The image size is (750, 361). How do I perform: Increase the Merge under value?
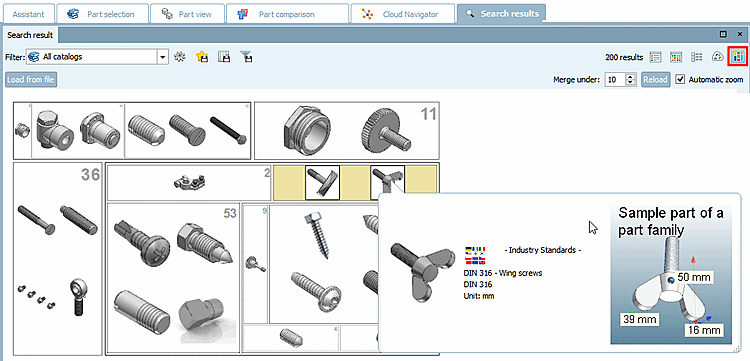pyautogui.click(x=631, y=77)
